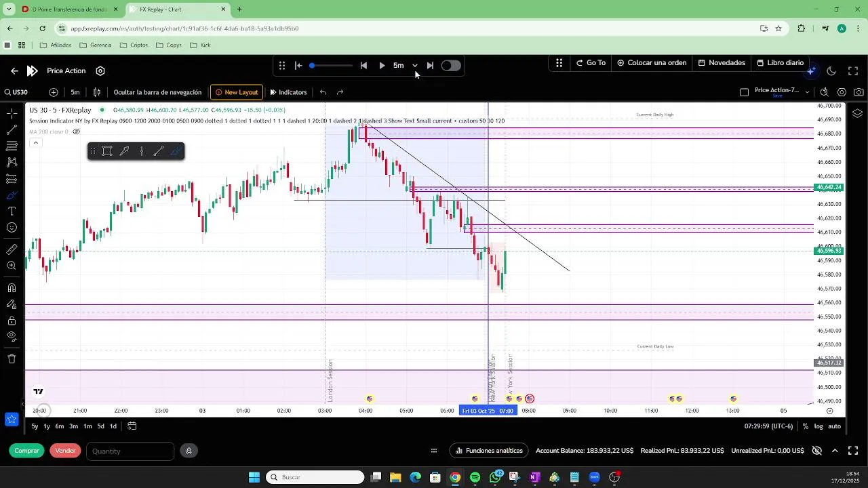Open the pattern tools in left sidebar
The height and width of the screenshot is (488, 868).
point(12,162)
